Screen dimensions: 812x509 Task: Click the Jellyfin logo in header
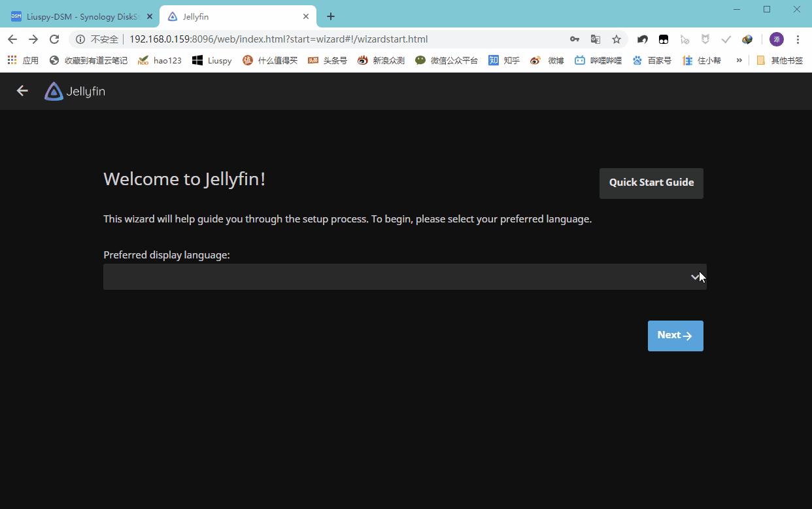click(75, 92)
